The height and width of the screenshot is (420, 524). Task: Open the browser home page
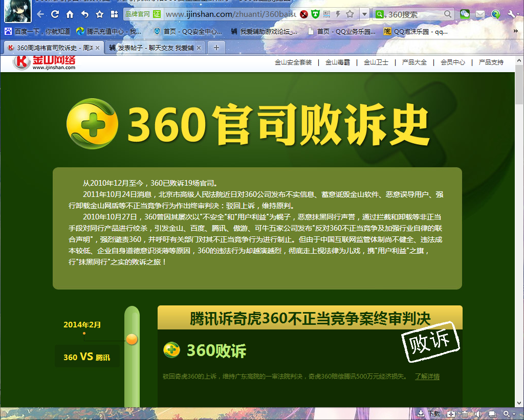[x=70, y=14]
